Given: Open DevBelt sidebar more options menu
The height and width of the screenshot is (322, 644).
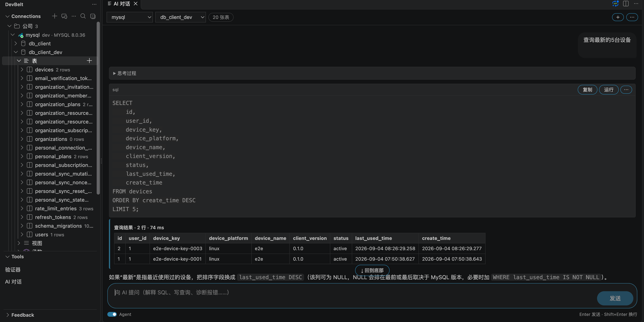Looking at the screenshot, I should pyautogui.click(x=94, y=4).
